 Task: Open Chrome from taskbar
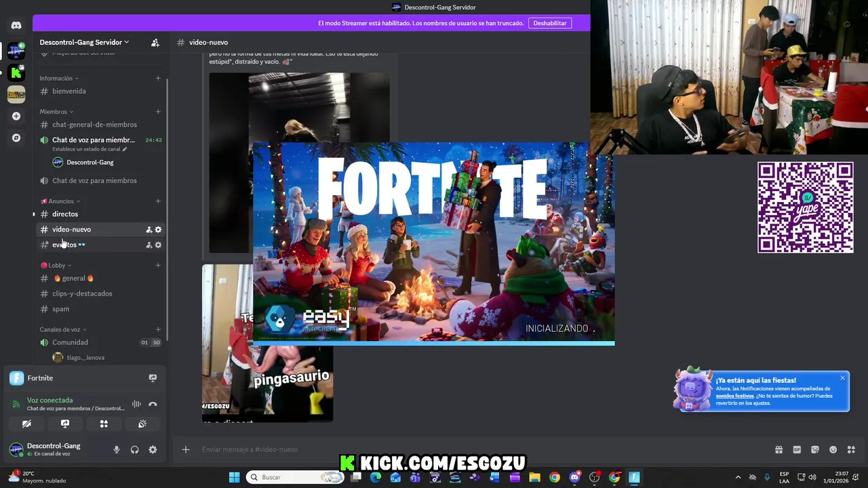point(555,477)
